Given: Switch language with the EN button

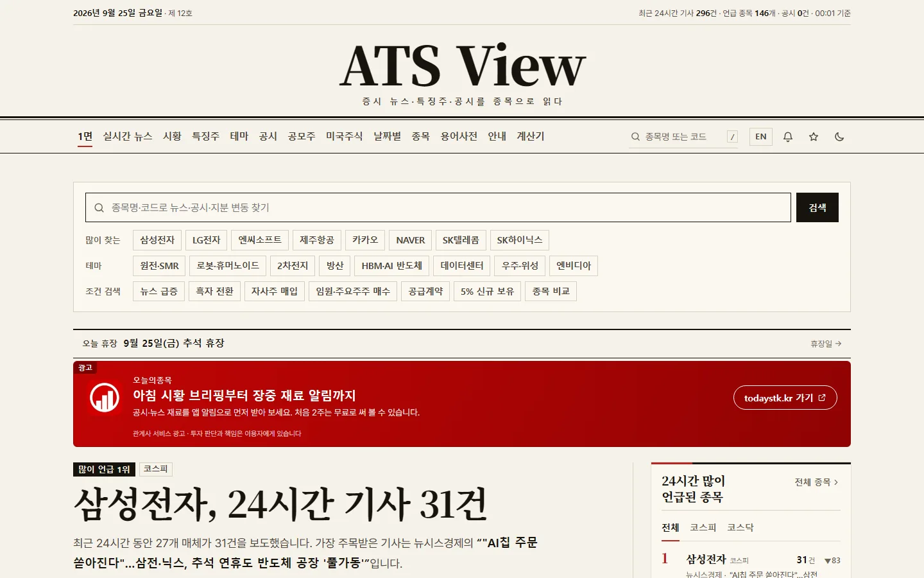Looking at the screenshot, I should 761,137.
